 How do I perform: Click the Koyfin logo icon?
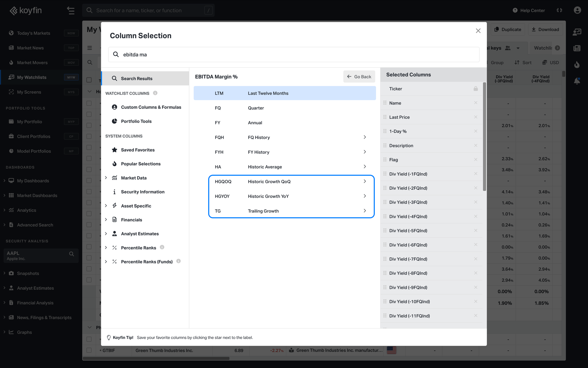pyautogui.click(x=14, y=11)
